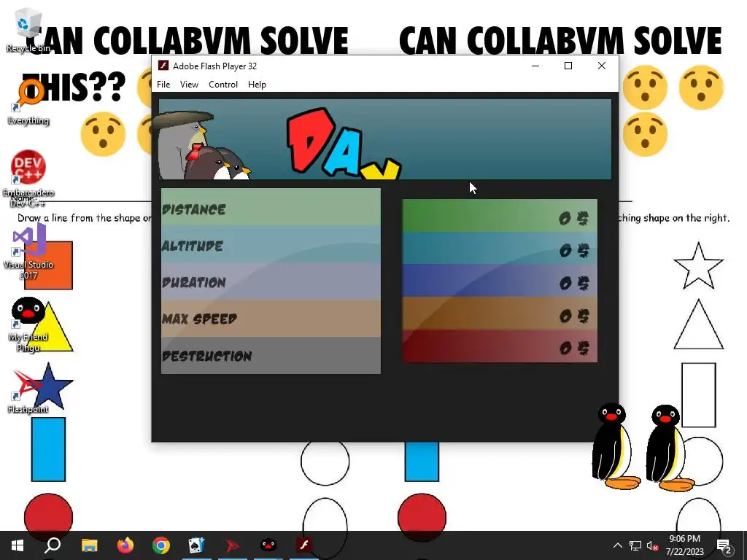Click the teal altitude reward value

574,251
